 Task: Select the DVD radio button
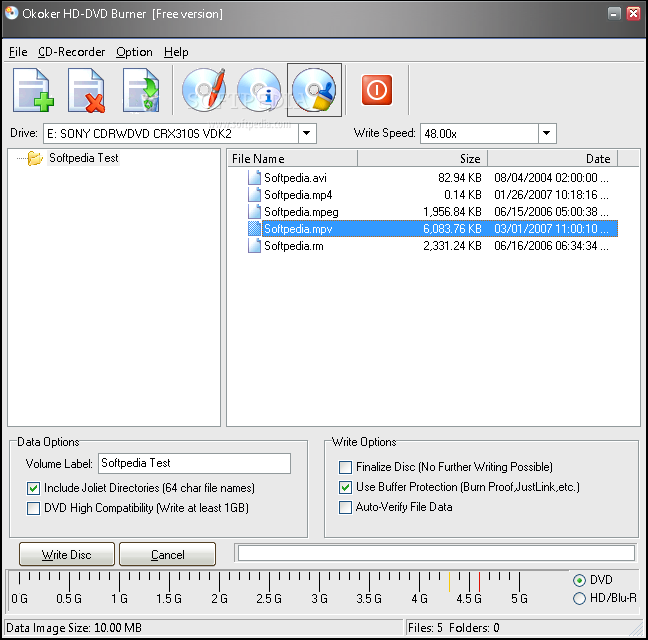pyautogui.click(x=579, y=580)
